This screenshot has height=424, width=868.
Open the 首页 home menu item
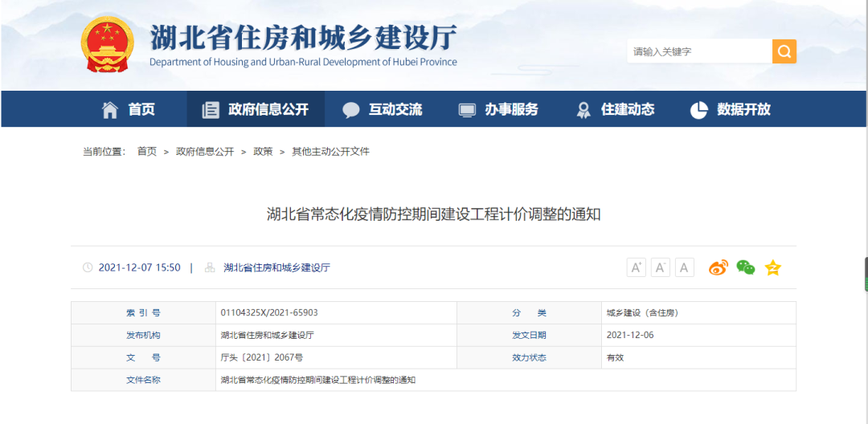(x=129, y=110)
